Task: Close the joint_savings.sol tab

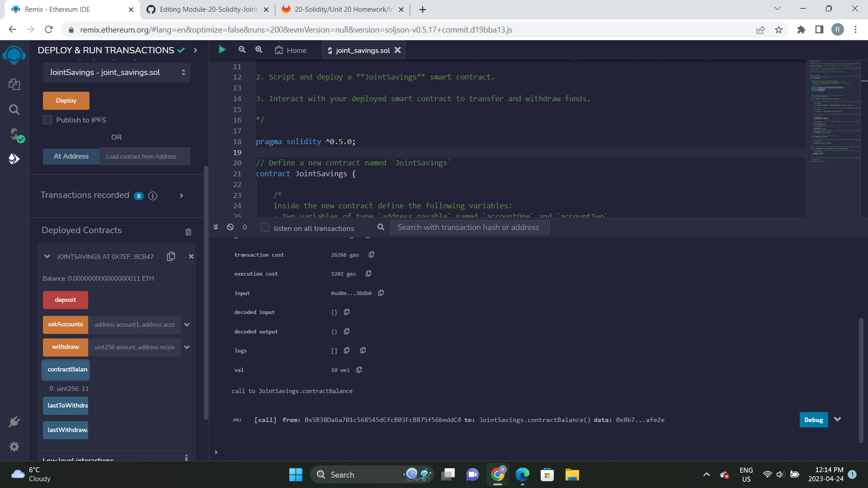Action: [398, 50]
